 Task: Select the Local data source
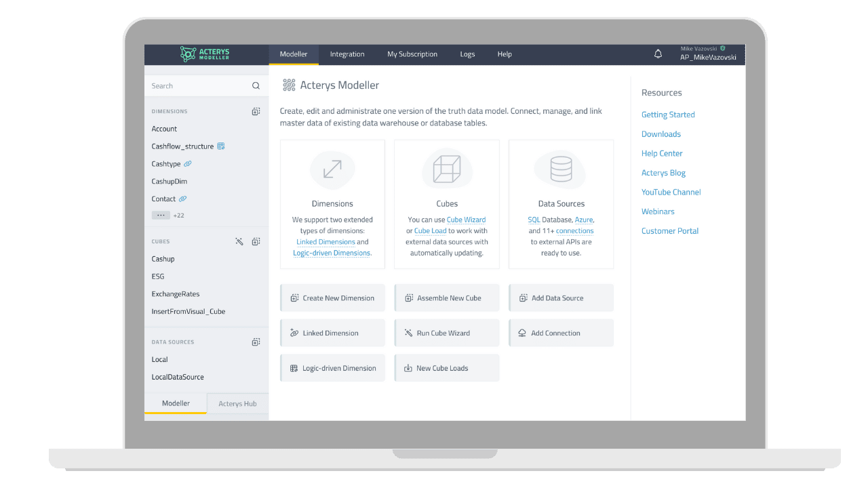(160, 360)
